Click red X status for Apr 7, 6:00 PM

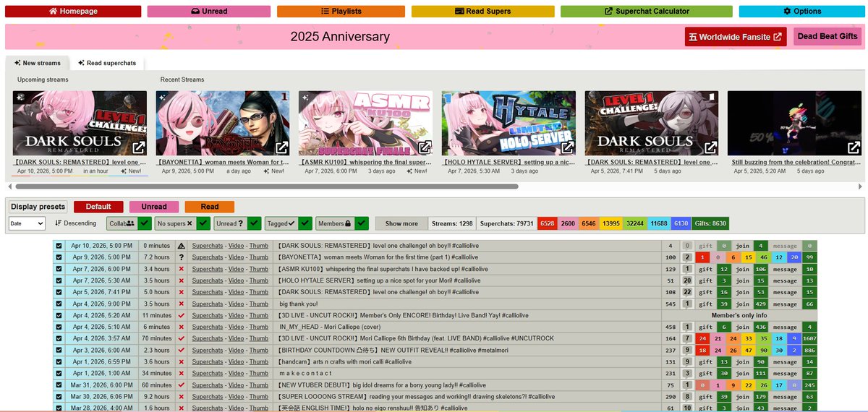click(x=182, y=269)
